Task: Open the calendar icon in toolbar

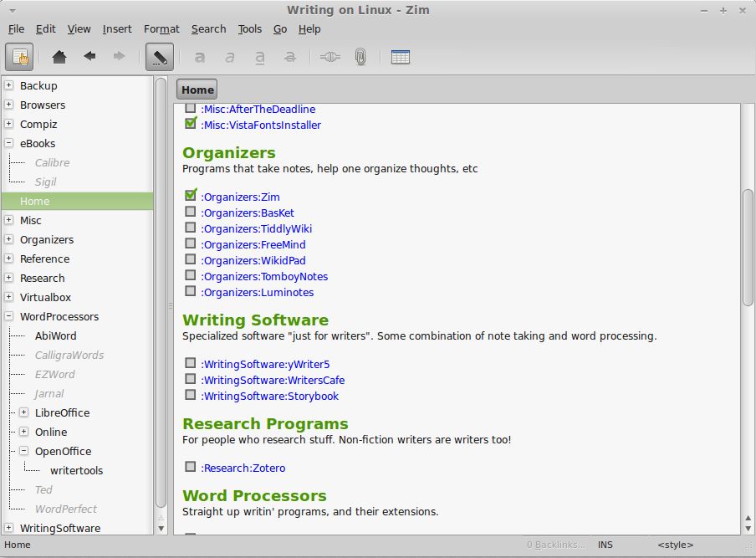Action: click(x=401, y=57)
